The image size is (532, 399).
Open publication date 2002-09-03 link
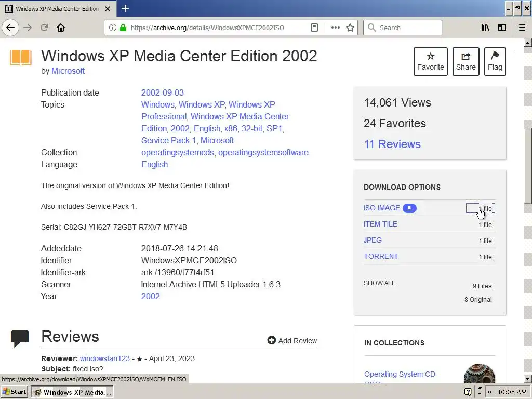pyautogui.click(x=163, y=92)
